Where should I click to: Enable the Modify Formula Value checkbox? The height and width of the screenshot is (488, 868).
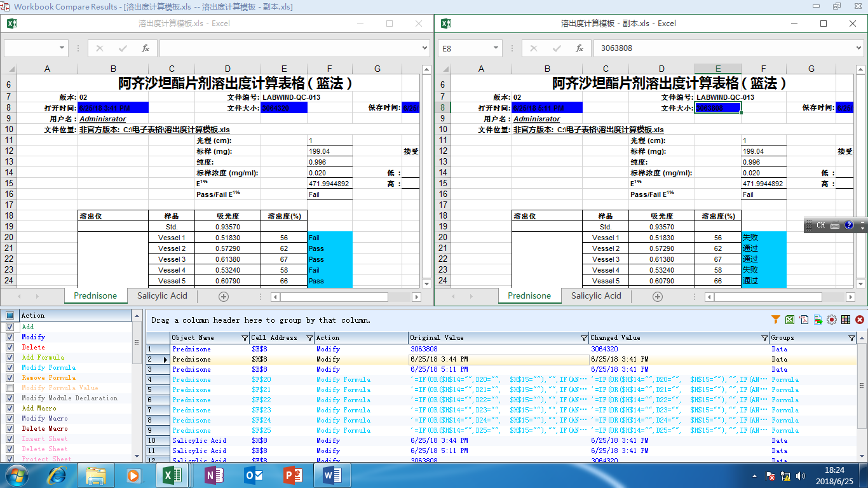[x=9, y=388]
